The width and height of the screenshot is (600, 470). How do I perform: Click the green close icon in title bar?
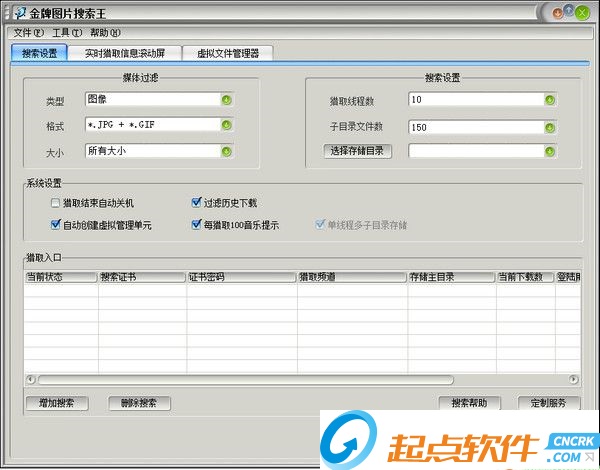click(582, 13)
